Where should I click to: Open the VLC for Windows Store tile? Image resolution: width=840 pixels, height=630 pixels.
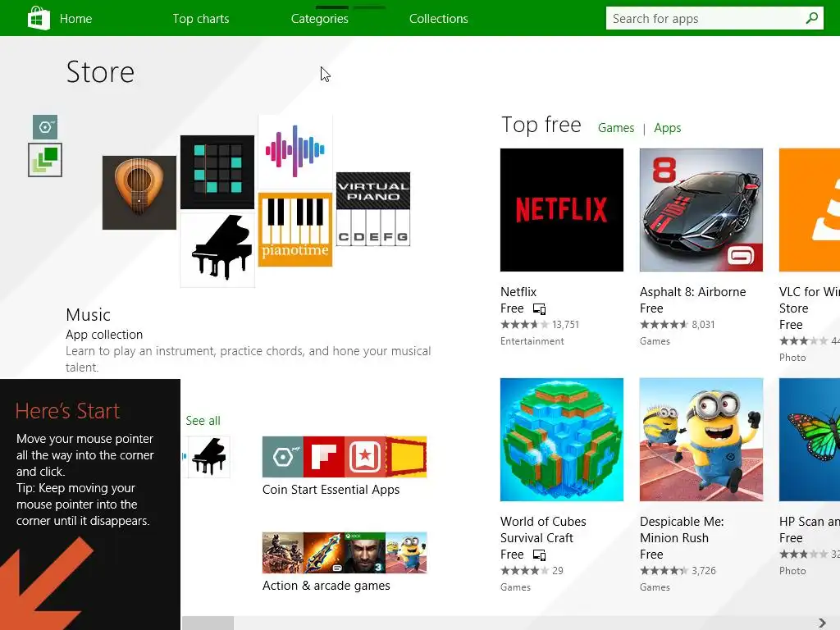(810, 210)
